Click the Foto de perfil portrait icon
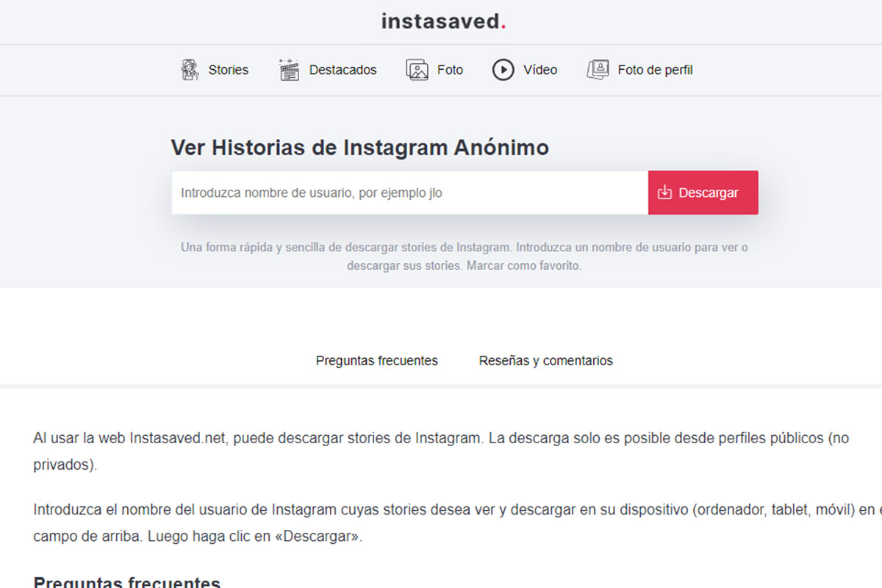Screen dimensions: 882x588 click(x=598, y=70)
